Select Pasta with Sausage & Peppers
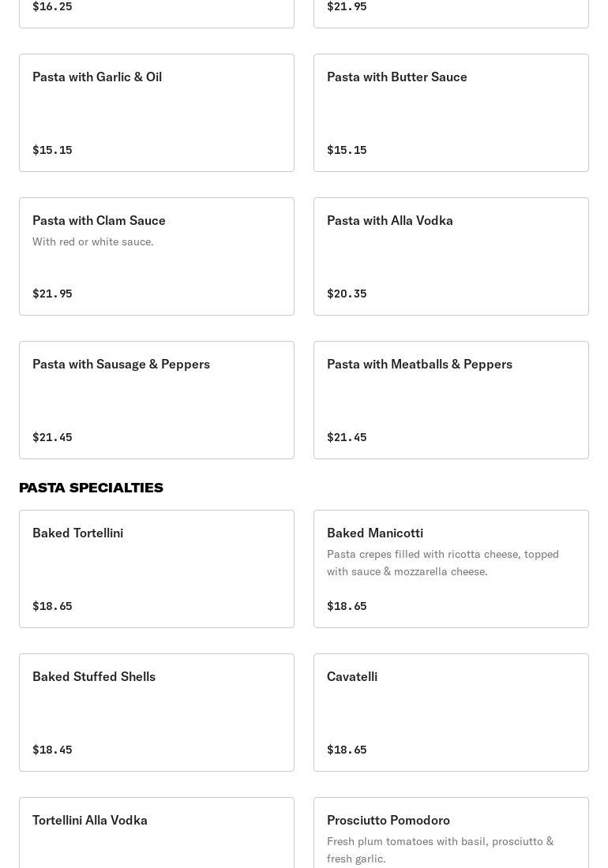 coord(156,400)
